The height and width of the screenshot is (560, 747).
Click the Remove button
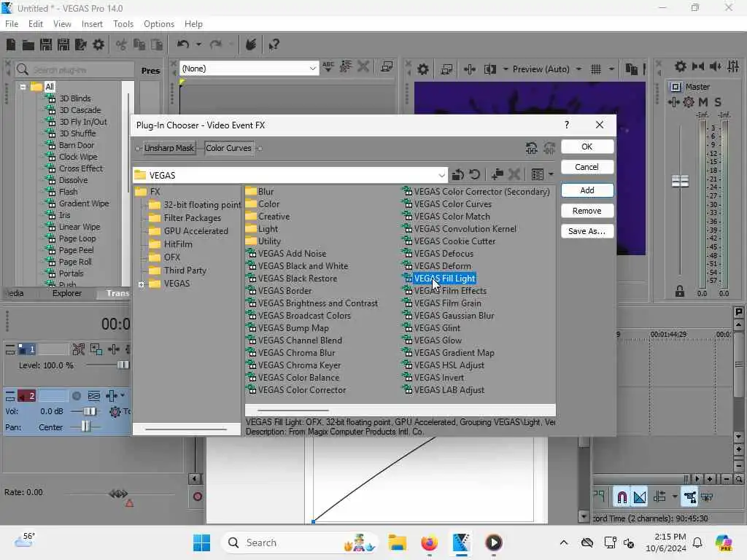click(x=587, y=211)
